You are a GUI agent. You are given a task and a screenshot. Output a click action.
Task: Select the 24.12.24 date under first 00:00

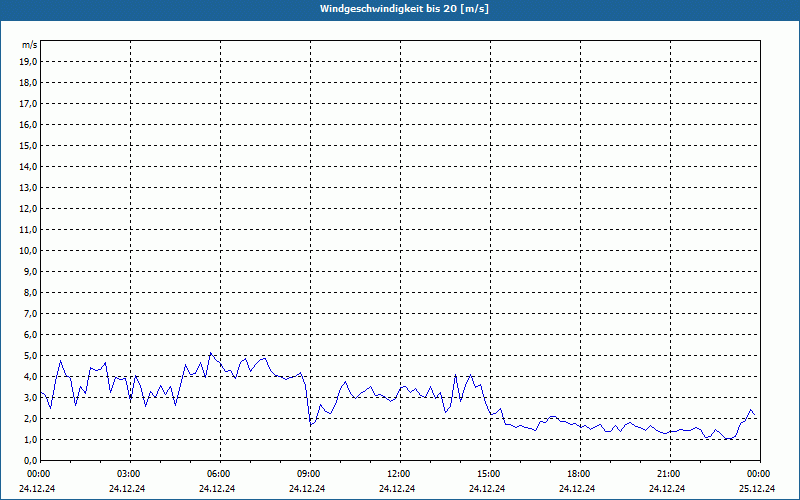pos(37,488)
